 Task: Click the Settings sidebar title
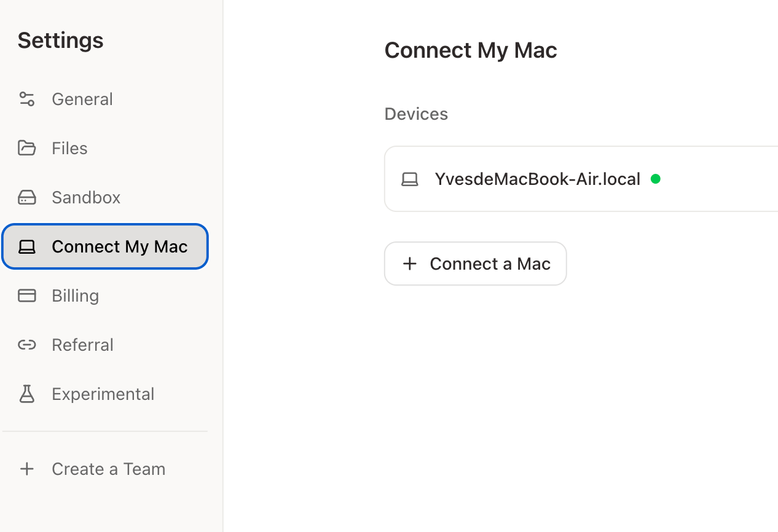coord(60,40)
